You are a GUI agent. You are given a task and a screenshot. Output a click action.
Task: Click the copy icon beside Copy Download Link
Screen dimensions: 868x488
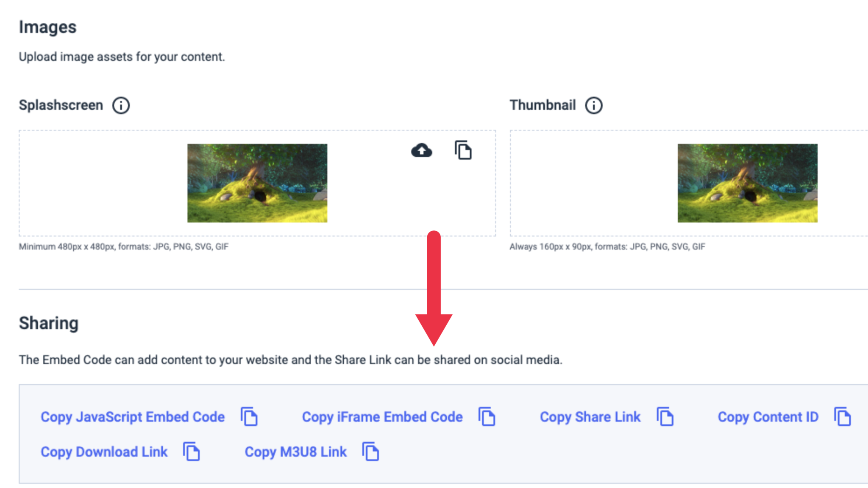tap(191, 452)
